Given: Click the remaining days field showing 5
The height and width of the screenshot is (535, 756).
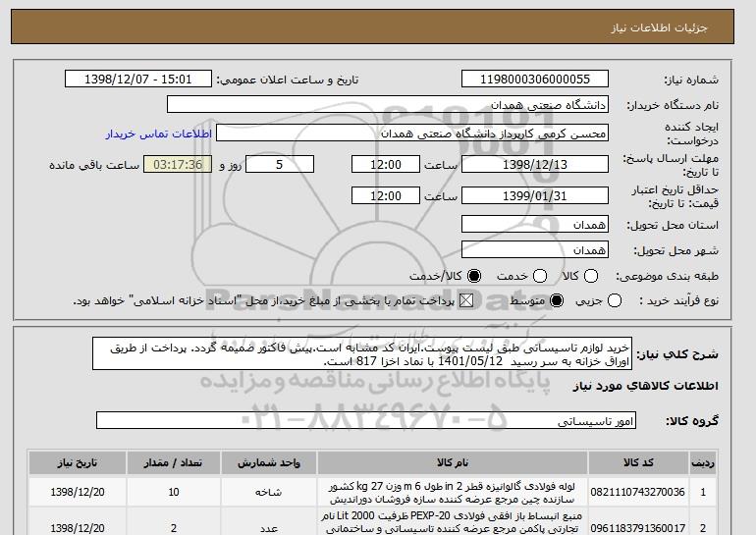Looking at the screenshot, I should point(280,164).
